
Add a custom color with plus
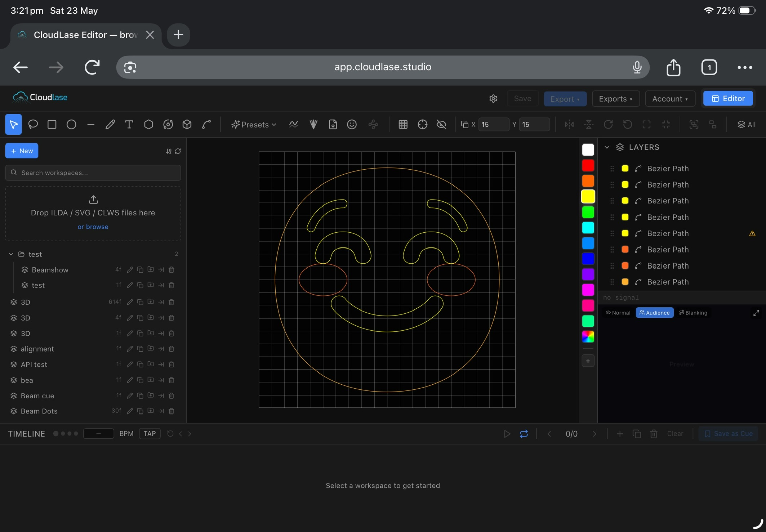point(588,361)
